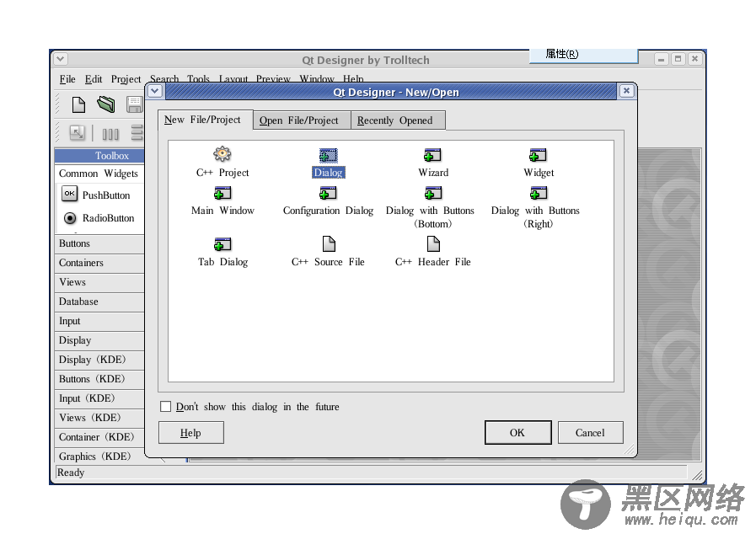Expand the Input (KDE) toolbox section
Viewport: 756px width, 534px height.
coord(99,398)
